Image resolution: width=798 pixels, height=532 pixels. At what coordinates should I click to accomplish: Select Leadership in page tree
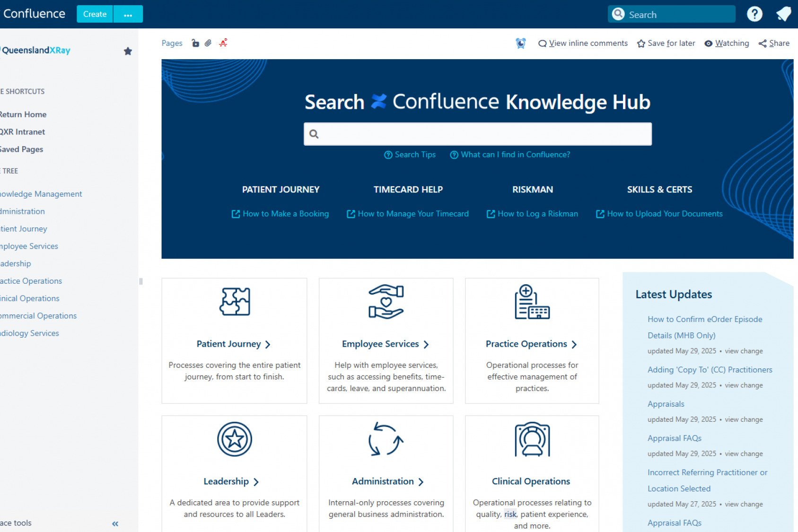tap(16, 264)
